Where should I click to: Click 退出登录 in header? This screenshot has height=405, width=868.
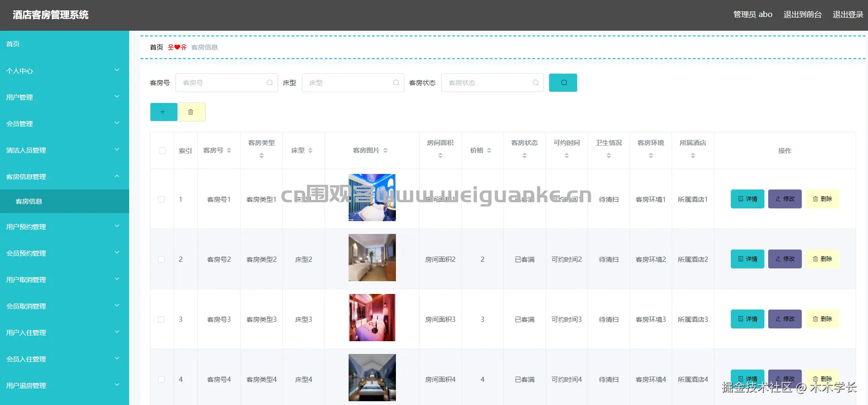coord(848,15)
